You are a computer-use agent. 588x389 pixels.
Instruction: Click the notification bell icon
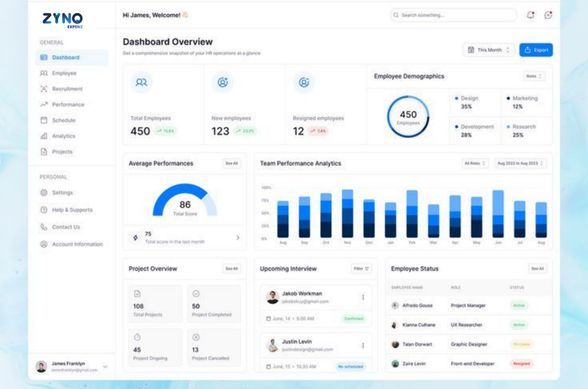pyautogui.click(x=530, y=15)
